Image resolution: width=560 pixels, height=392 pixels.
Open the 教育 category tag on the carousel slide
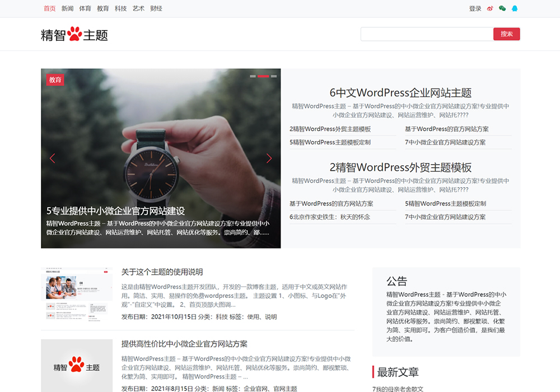(x=55, y=80)
